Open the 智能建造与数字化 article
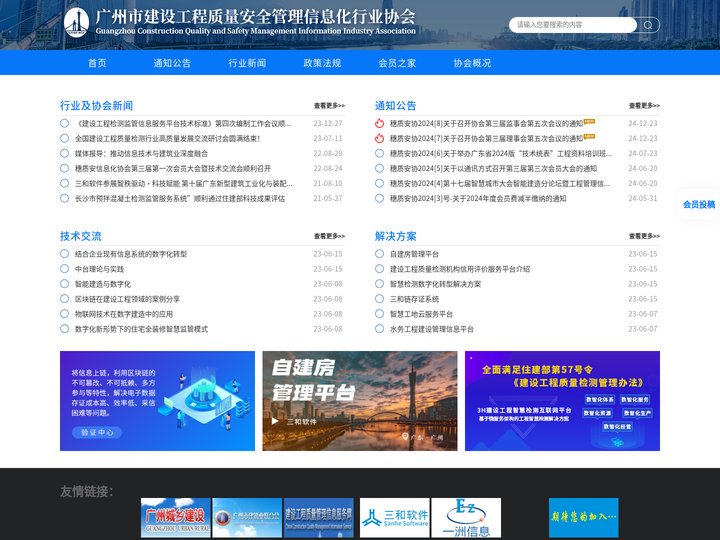720x540 pixels. (103, 284)
